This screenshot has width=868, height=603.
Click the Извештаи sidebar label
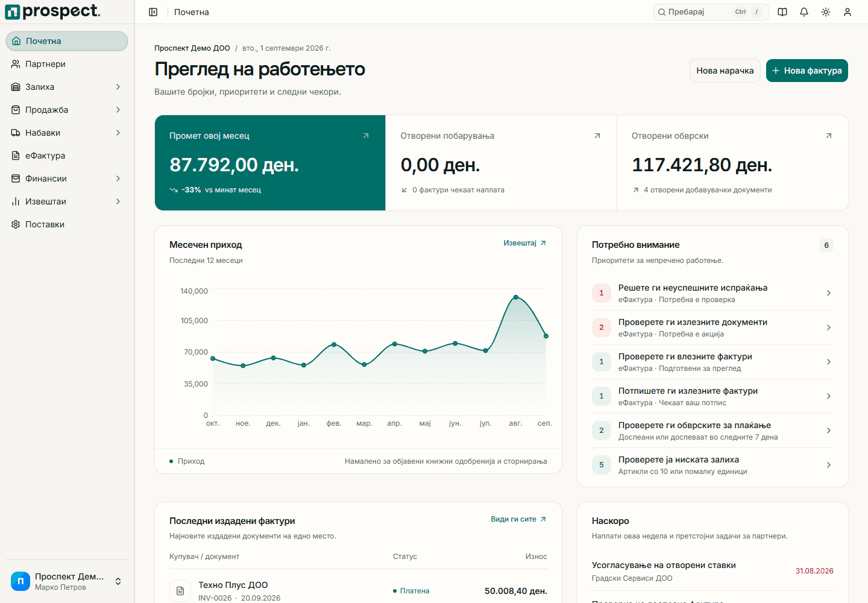click(x=46, y=201)
